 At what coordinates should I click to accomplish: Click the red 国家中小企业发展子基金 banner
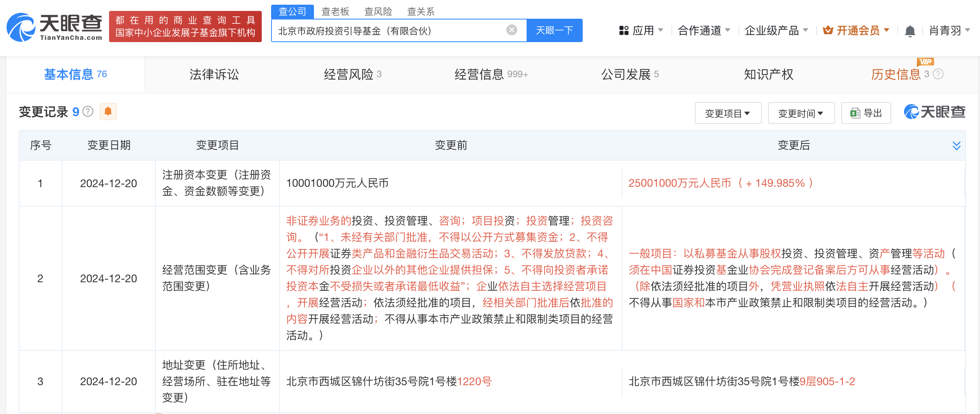(x=185, y=27)
